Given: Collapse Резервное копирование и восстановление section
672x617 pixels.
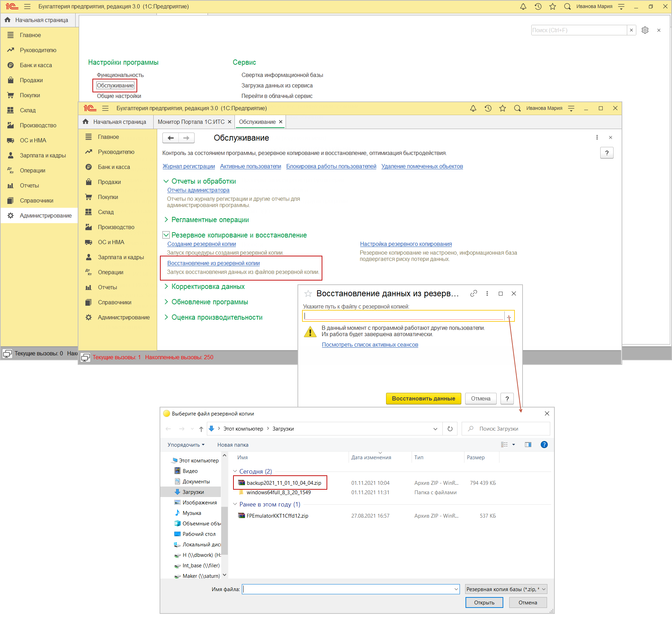Looking at the screenshot, I should coord(166,235).
